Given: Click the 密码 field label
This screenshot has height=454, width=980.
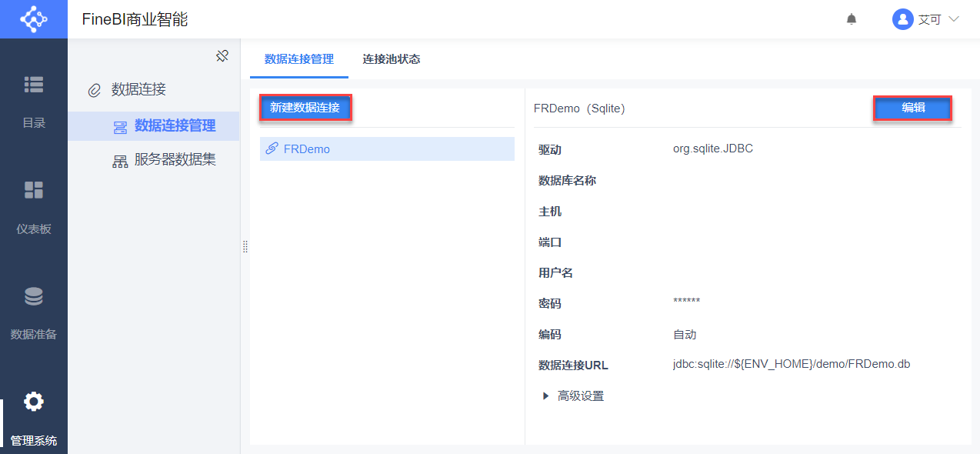Looking at the screenshot, I should 550,304.
